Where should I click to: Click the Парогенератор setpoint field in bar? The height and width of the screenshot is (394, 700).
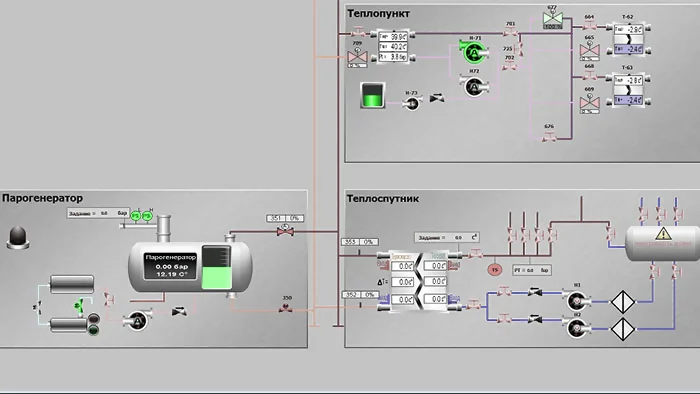[98, 213]
